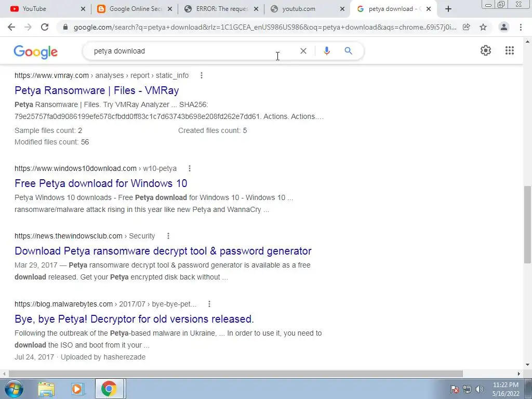The image size is (532, 399).
Task: Open Petya decrypt tool & password generator link
Action: [163, 251]
